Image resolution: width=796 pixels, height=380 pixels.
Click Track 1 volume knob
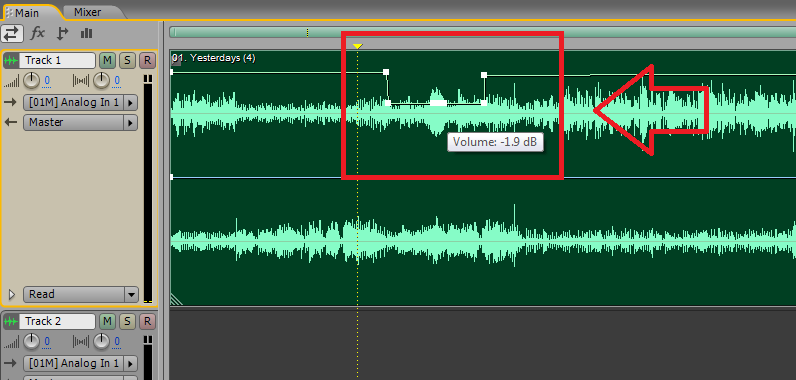31,80
